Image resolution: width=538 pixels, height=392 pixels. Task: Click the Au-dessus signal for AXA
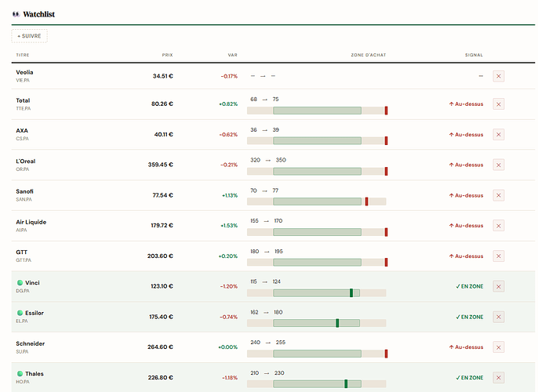(466, 134)
